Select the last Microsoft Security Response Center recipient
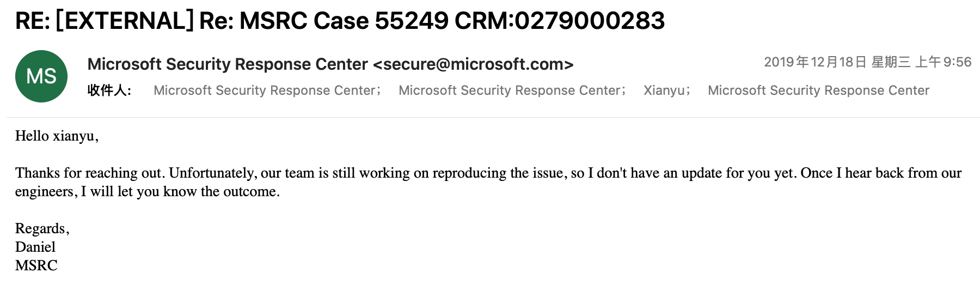Screen dimensions: 980x303 (818, 90)
